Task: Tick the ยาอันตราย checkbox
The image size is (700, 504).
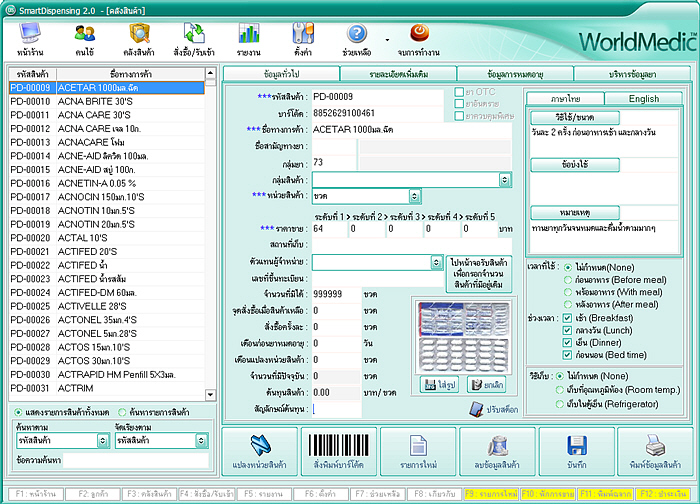Action: (459, 104)
